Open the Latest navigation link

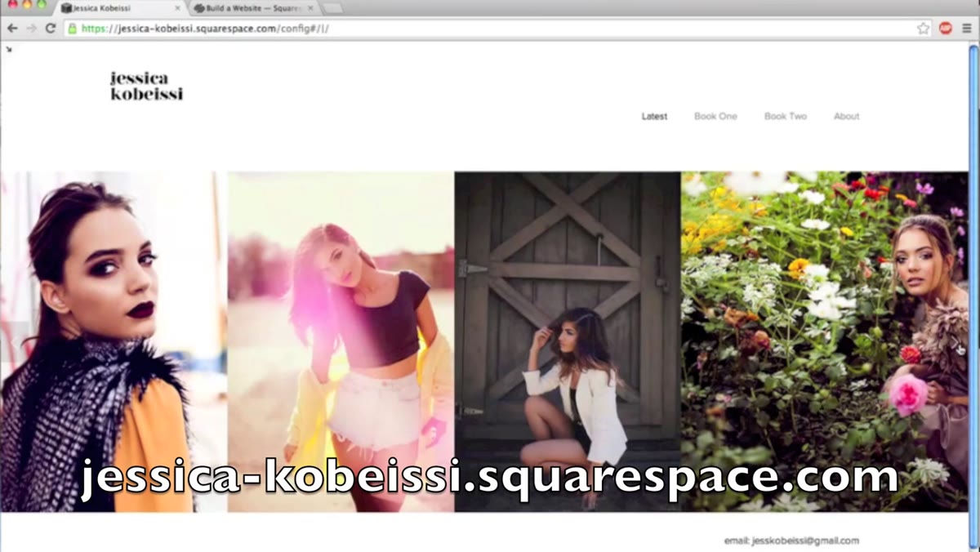tap(654, 116)
